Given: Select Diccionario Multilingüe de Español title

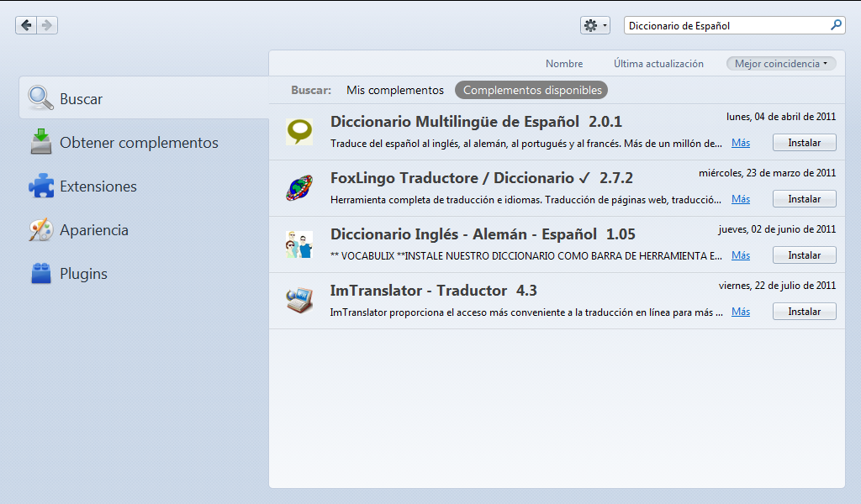Looking at the screenshot, I should [455, 121].
